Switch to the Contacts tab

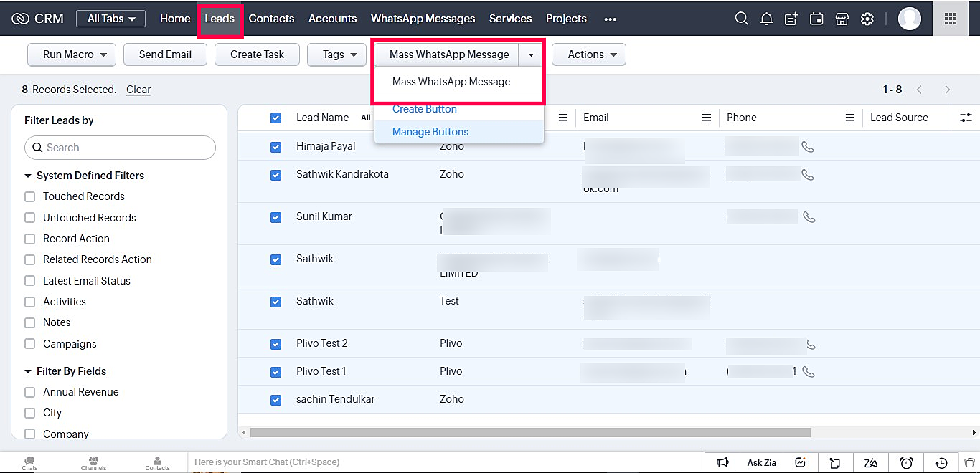coord(271,19)
